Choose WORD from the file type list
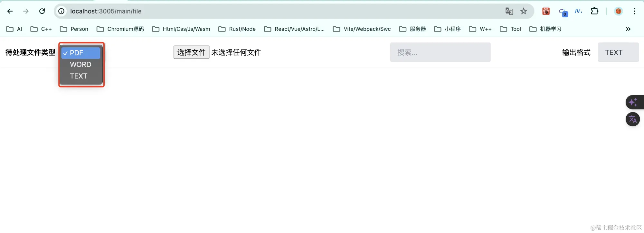The width and height of the screenshot is (644, 233). coord(80,65)
